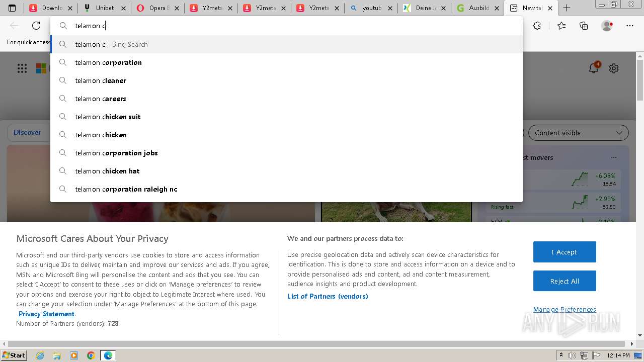Open Manage Preferences link

[x=565, y=309]
